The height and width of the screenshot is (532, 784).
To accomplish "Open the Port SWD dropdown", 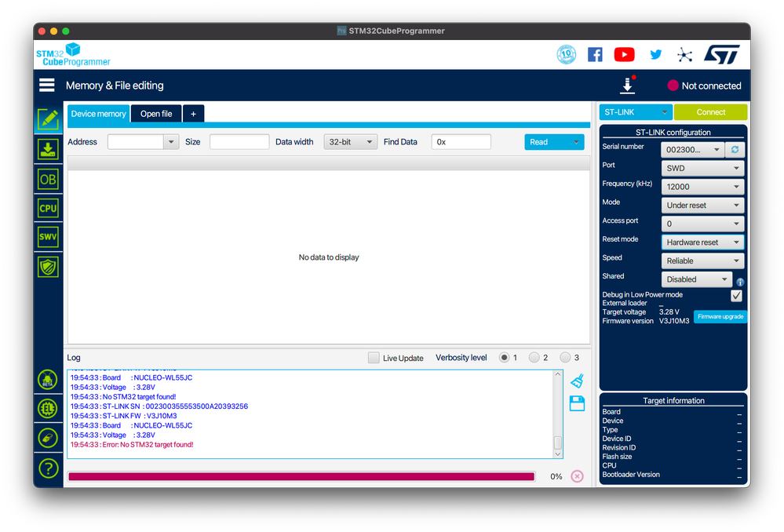I will click(702, 168).
